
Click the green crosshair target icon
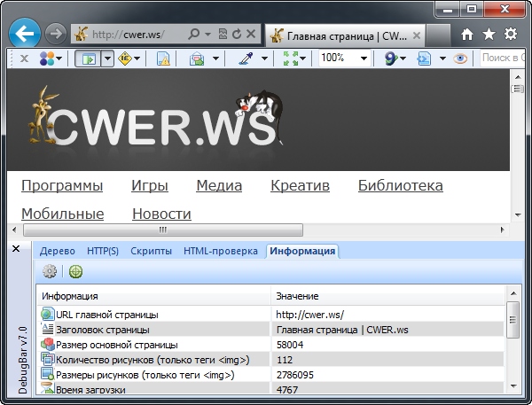coord(76,271)
